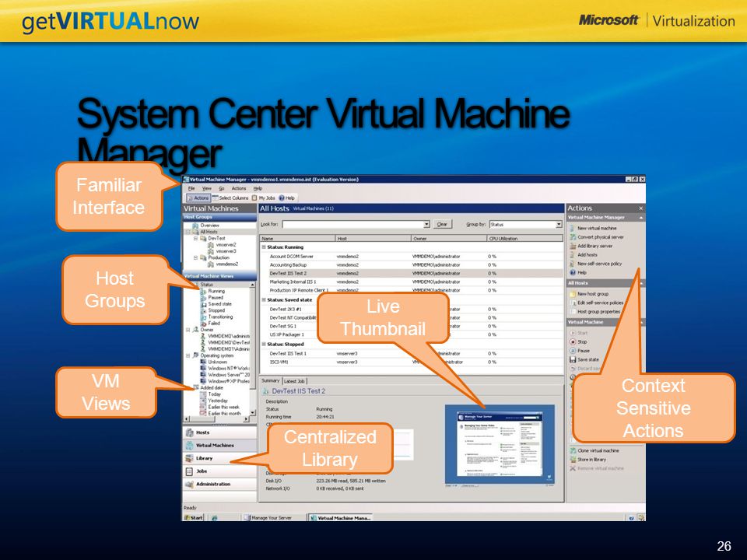Click the New virtual machine action icon
The height and width of the screenshot is (560, 747).
[x=573, y=228]
